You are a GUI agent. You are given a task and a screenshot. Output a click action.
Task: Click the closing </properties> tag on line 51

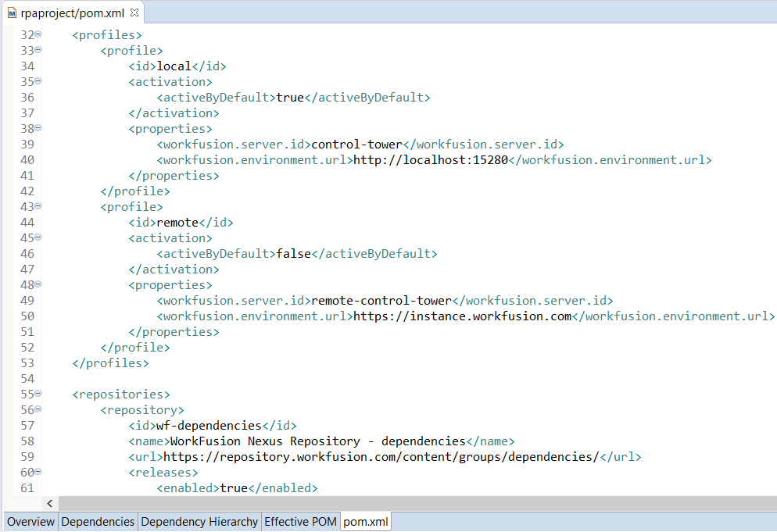pyautogui.click(x=174, y=332)
